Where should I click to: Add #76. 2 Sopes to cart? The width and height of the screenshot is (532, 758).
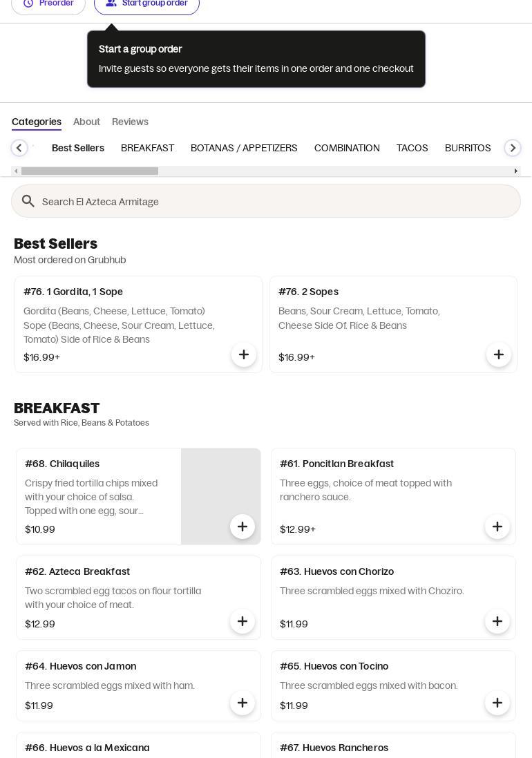tap(498, 354)
